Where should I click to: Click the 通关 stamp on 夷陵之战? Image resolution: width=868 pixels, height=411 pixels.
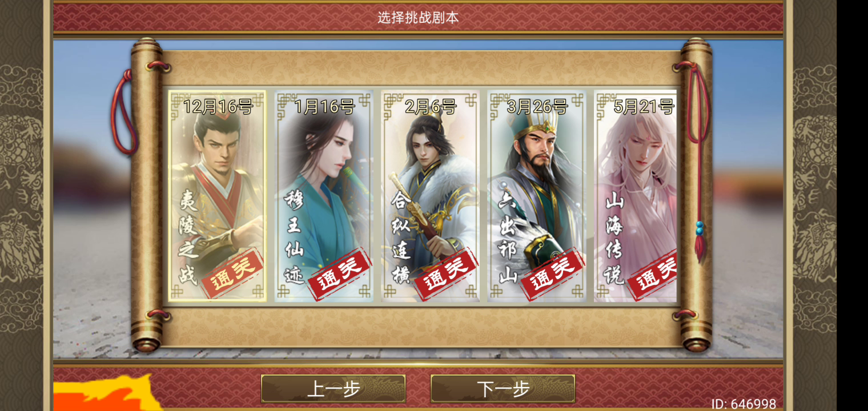[x=232, y=273]
